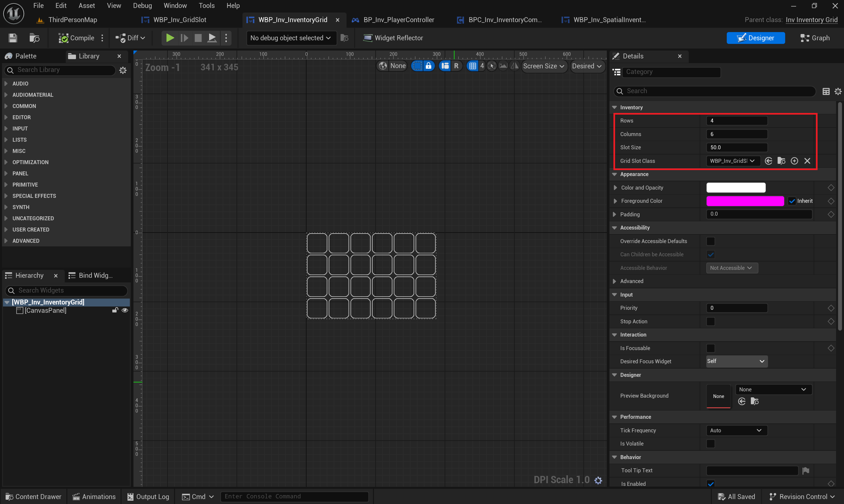Open the Debug menu

pyautogui.click(x=142, y=5)
